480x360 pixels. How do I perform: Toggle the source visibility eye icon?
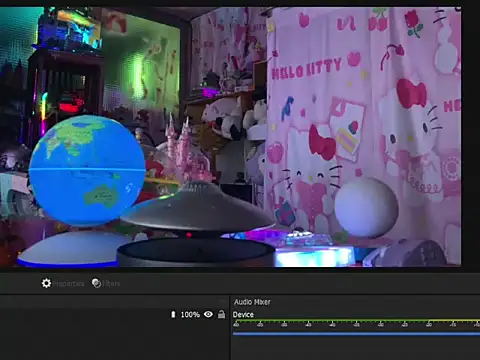coord(208,314)
